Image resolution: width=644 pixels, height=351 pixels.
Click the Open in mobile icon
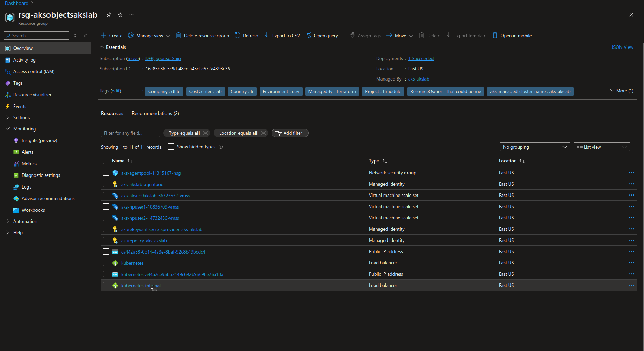tap(495, 35)
